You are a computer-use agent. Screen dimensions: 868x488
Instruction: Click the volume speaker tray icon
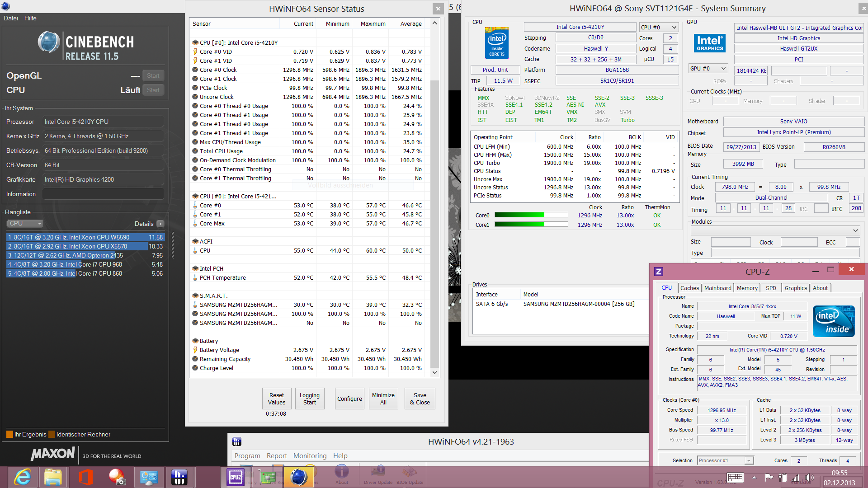[x=809, y=478]
